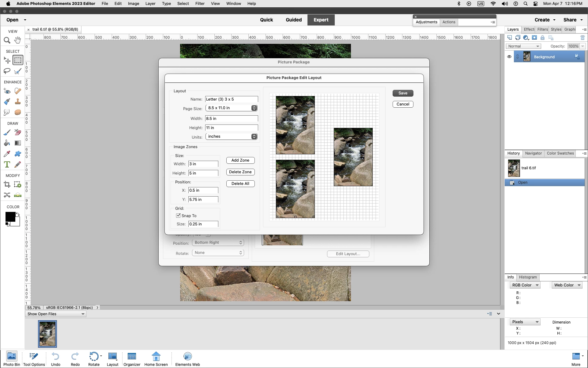
Task: Open the Filter menu
Action: point(200,4)
